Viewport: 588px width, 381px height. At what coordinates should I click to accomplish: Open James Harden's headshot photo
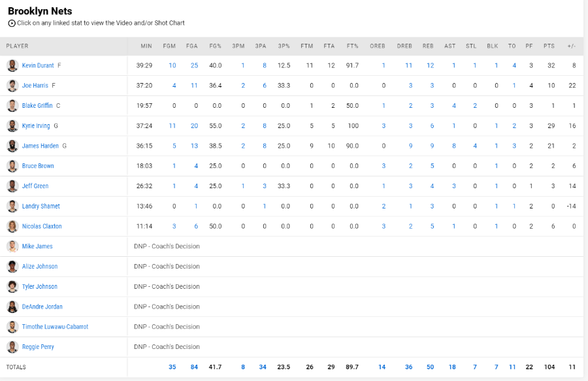coord(12,146)
